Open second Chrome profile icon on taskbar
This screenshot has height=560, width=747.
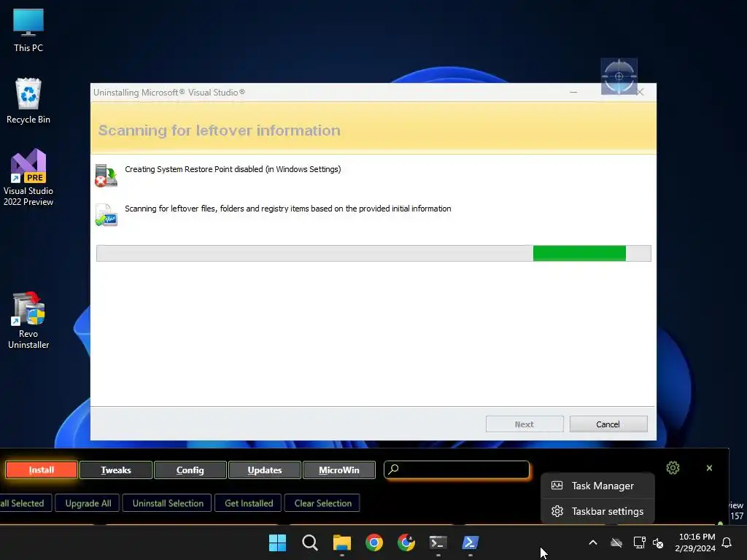pos(406,542)
